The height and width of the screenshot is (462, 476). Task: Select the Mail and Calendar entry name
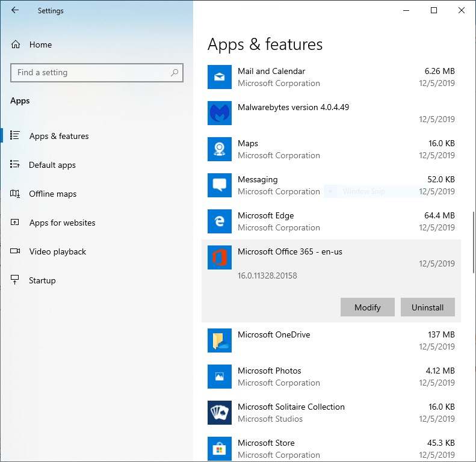click(x=271, y=71)
